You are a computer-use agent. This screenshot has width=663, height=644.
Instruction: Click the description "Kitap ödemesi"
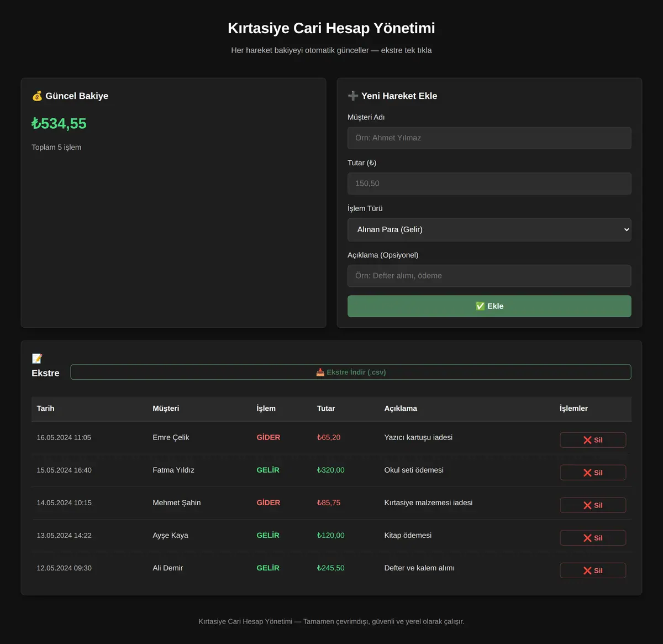point(408,536)
